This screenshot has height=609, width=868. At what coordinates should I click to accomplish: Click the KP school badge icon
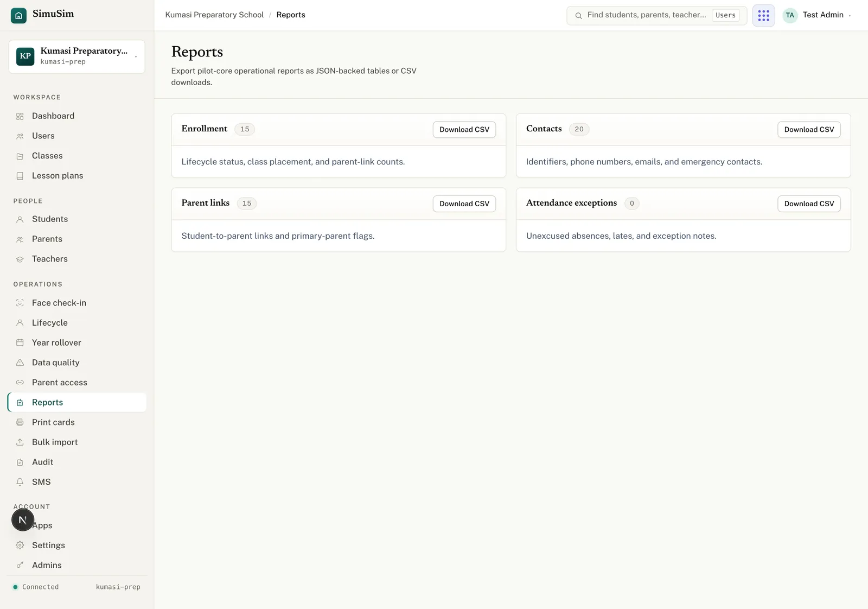coord(25,56)
